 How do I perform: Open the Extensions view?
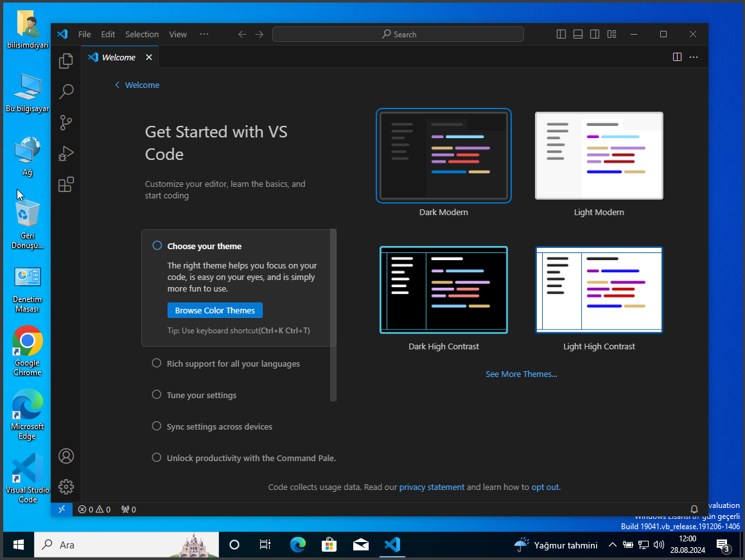(66, 184)
